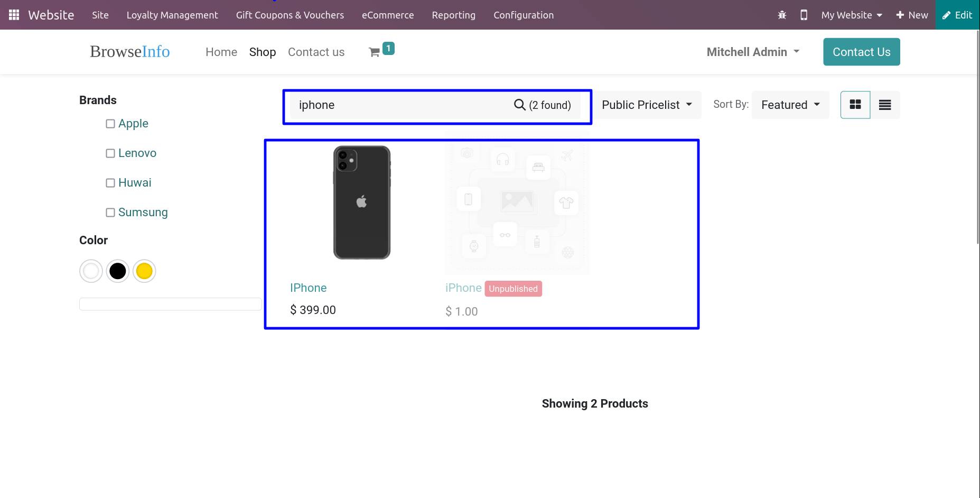Screen dimensions: 980x498
Task: Check the Sumsung brand checkbox
Action: point(110,213)
